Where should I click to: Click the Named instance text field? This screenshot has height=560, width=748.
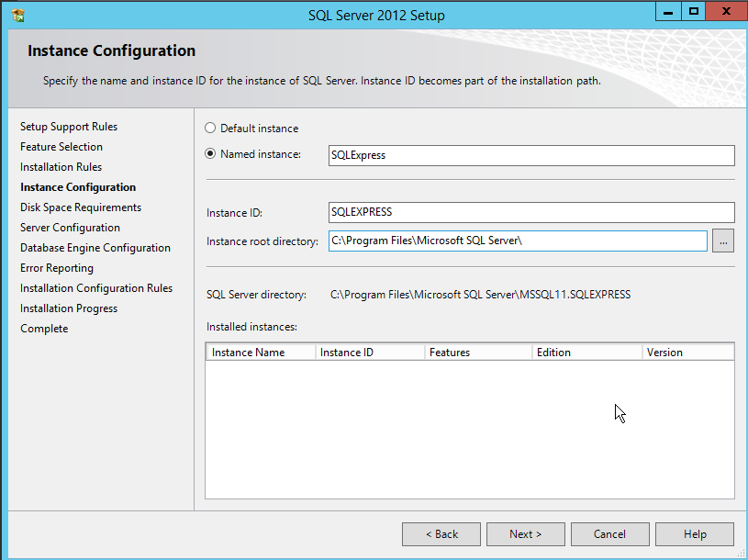[x=530, y=155]
